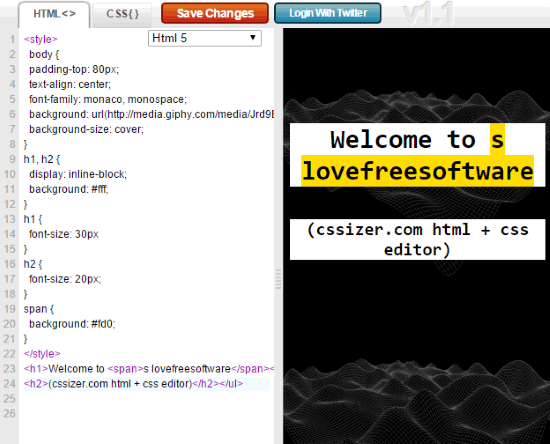Click the 'background-size: cover;' code line
Image resolution: width=550 pixels, height=444 pixels.
(86, 129)
